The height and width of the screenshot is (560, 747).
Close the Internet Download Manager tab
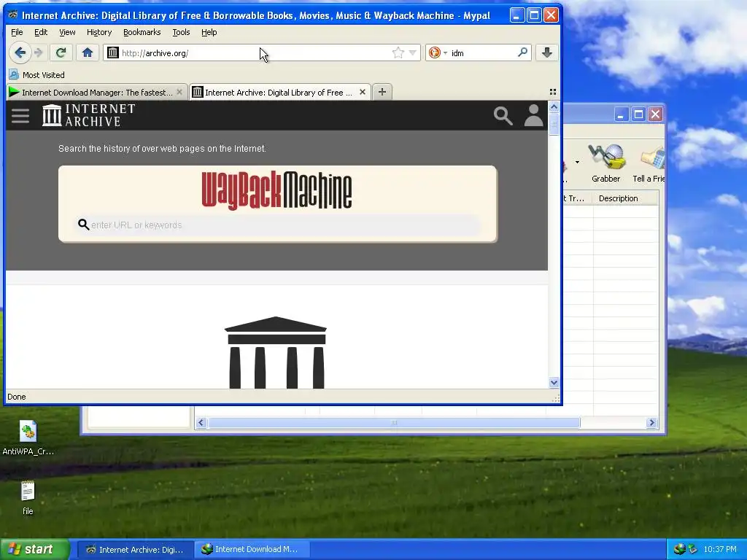click(179, 92)
